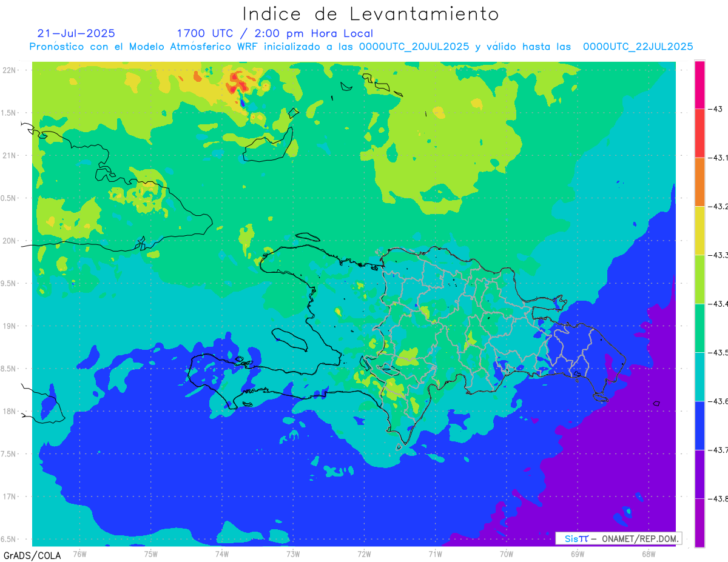Click the '18N' latitude label

click(x=10, y=411)
